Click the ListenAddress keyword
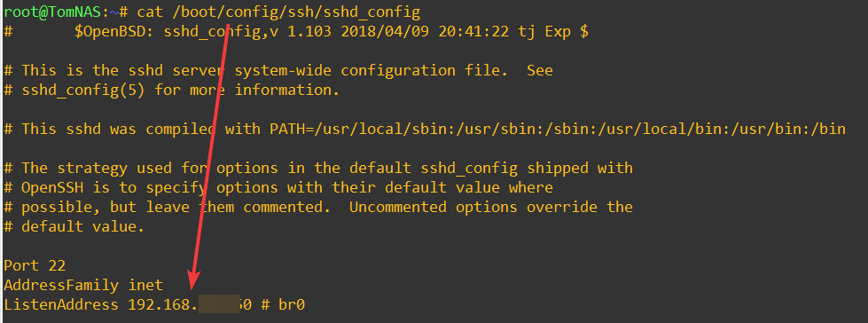The image size is (868, 323). (x=61, y=304)
